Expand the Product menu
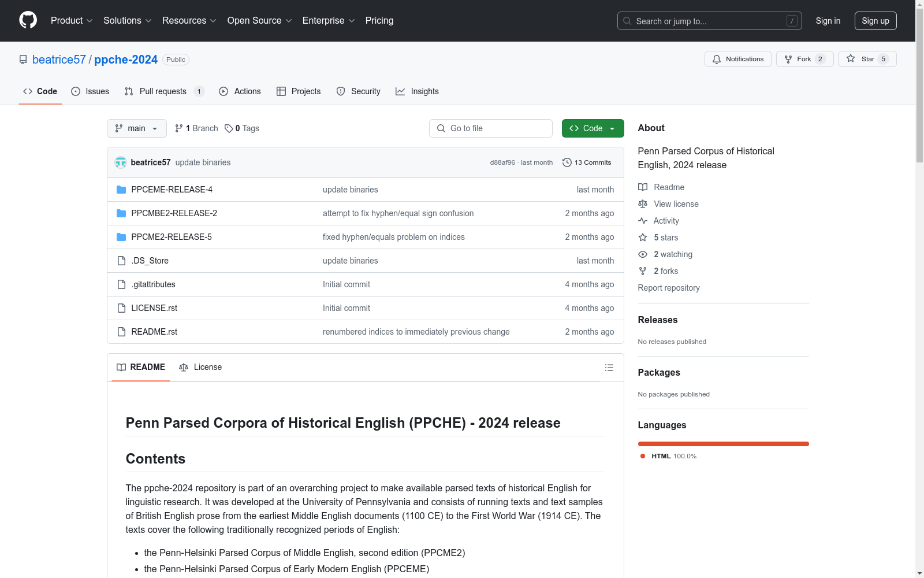Viewport: 924px width, 578px height. (72, 21)
